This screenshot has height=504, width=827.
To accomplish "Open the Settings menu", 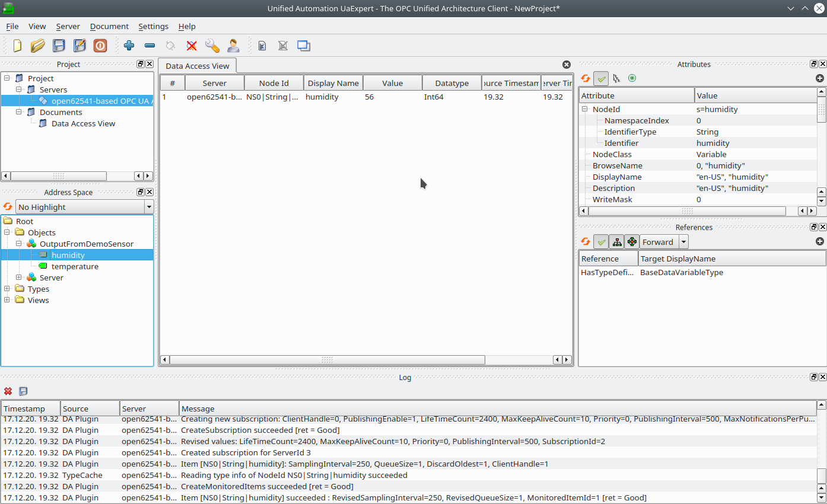I will [153, 26].
